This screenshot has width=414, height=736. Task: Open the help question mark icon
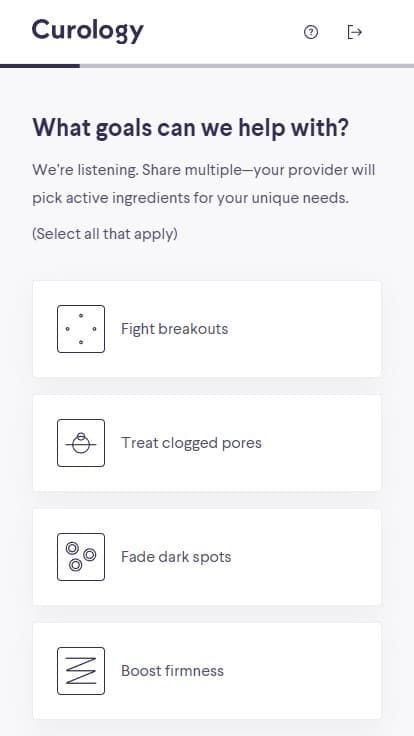311,32
